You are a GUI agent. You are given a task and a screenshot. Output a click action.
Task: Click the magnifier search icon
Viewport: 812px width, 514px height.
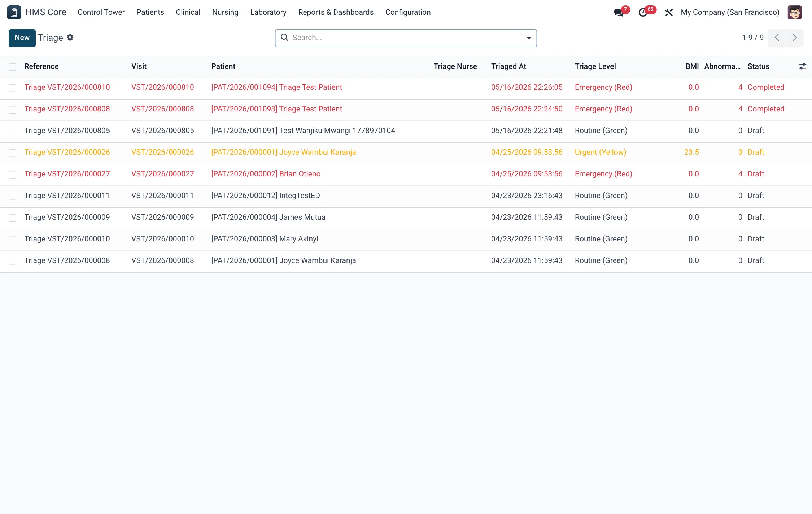point(284,38)
